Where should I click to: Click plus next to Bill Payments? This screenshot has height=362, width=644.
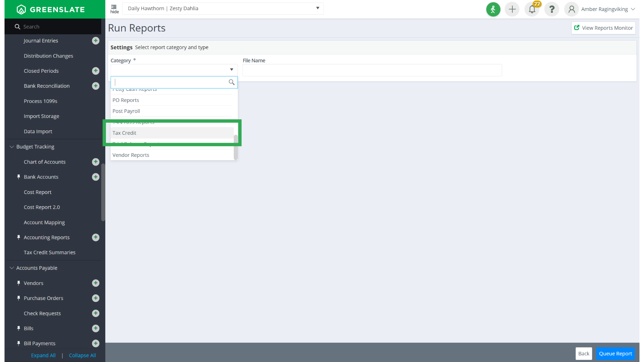click(96, 344)
